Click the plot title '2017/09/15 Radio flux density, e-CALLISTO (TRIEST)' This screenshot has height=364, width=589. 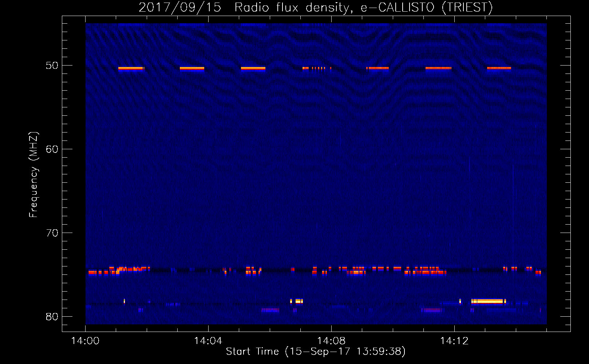[x=316, y=7]
